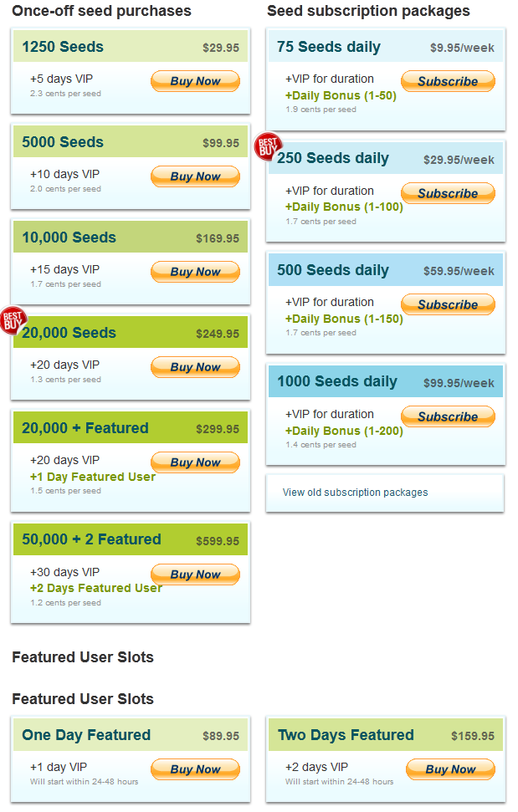Image resolution: width=518 pixels, height=812 pixels.
Task: Click the +Daily Bonus (1-100) text
Action: point(344,207)
